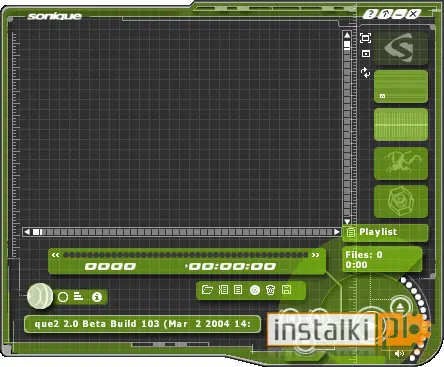Select the Sonique S logo panel

click(401, 48)
